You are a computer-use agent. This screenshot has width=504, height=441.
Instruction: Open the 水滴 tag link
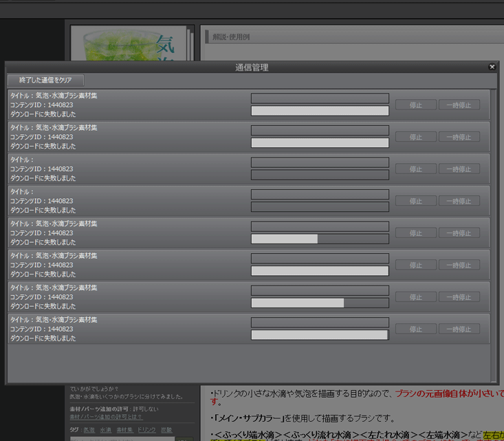(105, 430)
